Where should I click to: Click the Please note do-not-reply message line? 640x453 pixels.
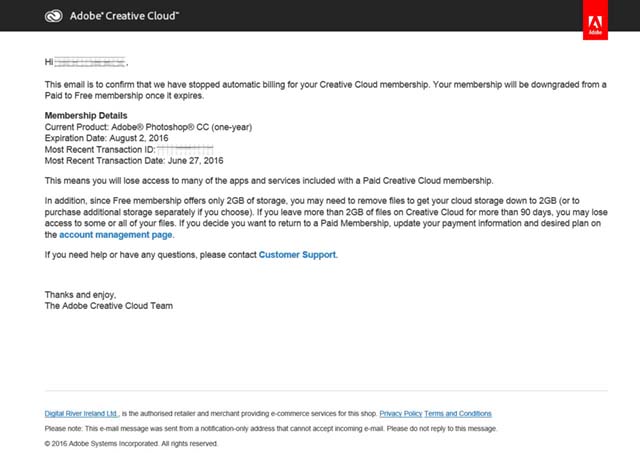click(271, 429)
